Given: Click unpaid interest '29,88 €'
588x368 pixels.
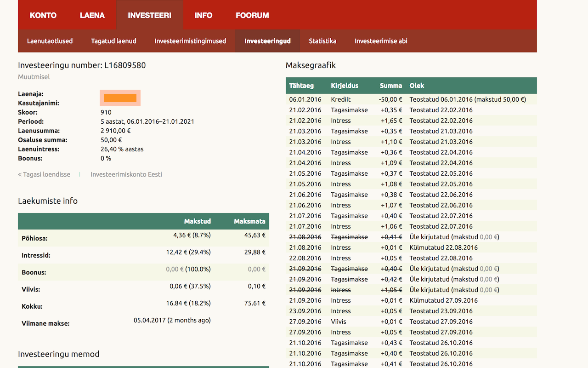Looking at the screenshot, I should click(x=254, y=252).
